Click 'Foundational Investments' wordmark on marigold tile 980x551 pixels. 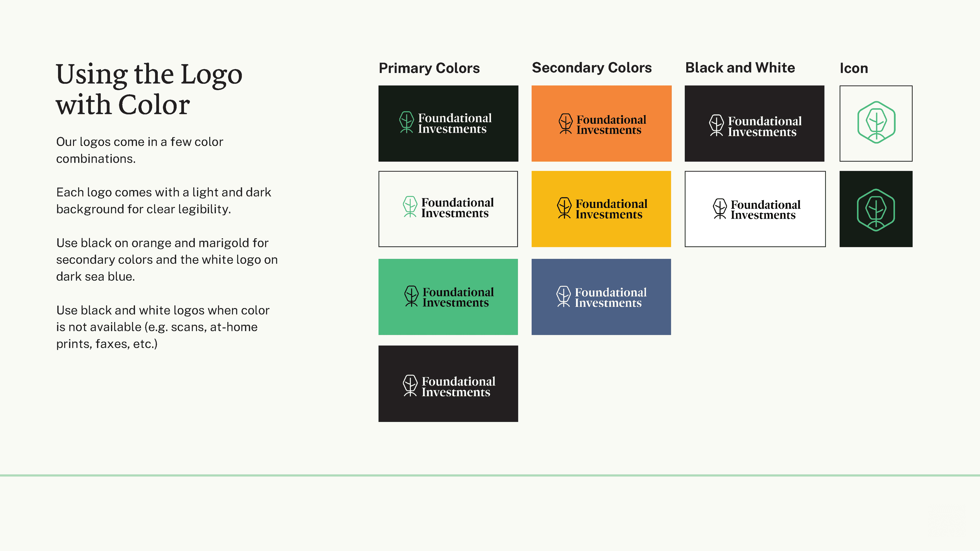pyautogui.click(x=611, y=209)
